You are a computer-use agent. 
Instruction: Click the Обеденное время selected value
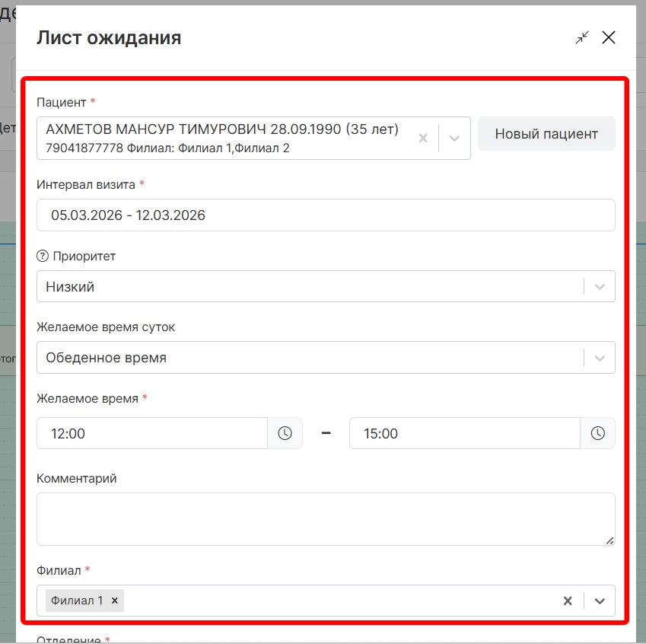106,358
